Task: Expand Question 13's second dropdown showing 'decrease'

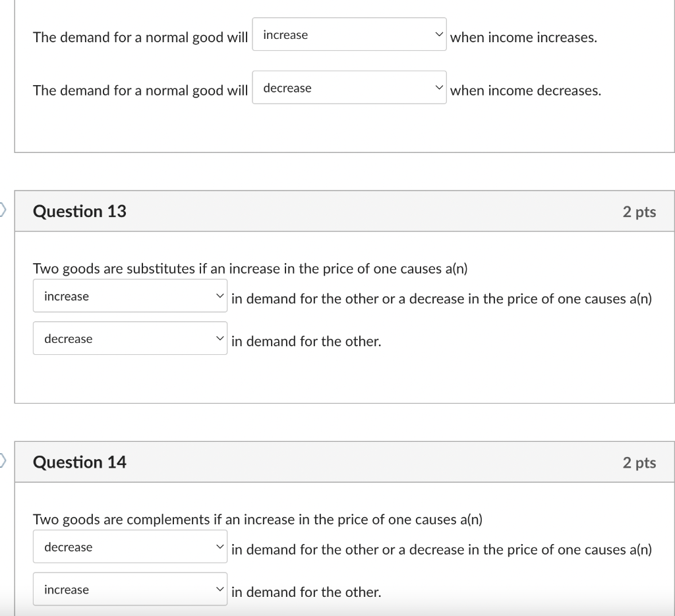Action: click(x=130, y=338)
